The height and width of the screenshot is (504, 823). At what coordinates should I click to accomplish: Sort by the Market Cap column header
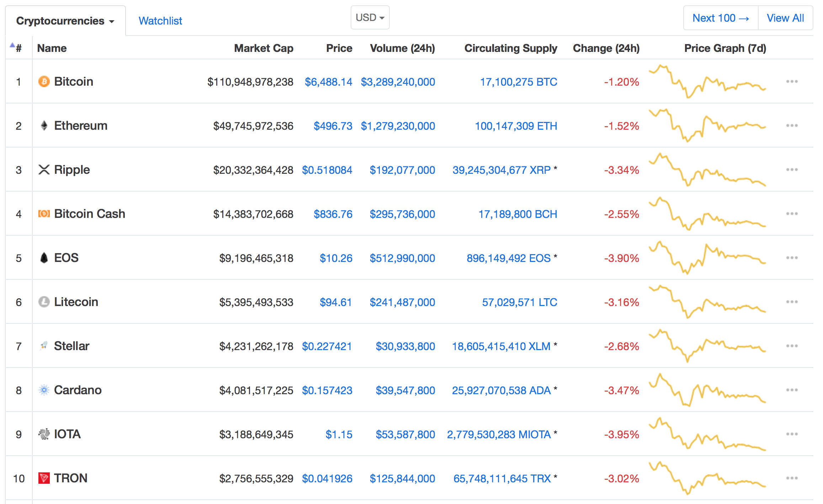[x=264, y=48]
